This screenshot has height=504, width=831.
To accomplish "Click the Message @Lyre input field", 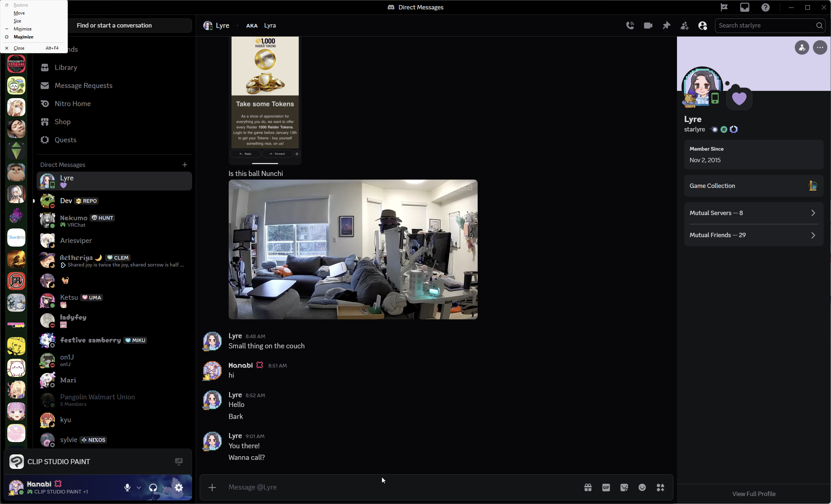I will tap(399, 487).
